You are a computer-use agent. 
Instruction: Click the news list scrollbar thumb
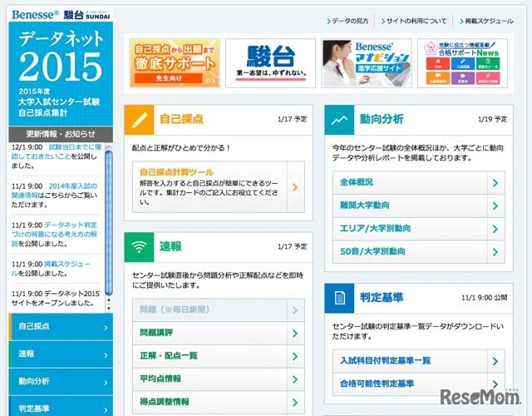[x=109, y=222]
